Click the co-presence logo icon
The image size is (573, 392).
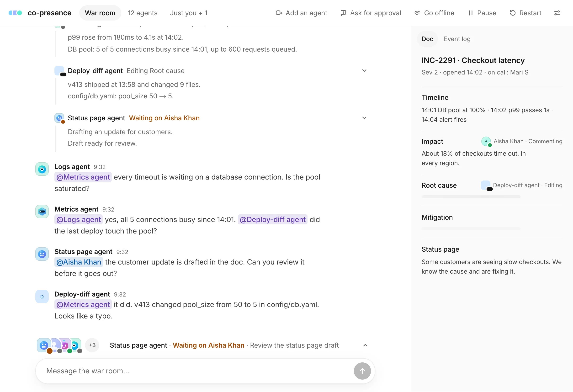[x=15, y=13]
